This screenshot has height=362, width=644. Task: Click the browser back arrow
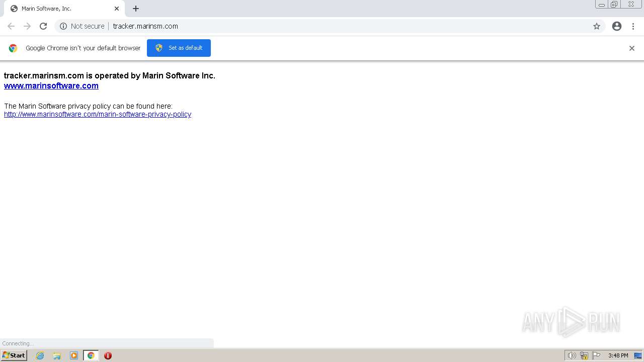[x=11, y=26]
